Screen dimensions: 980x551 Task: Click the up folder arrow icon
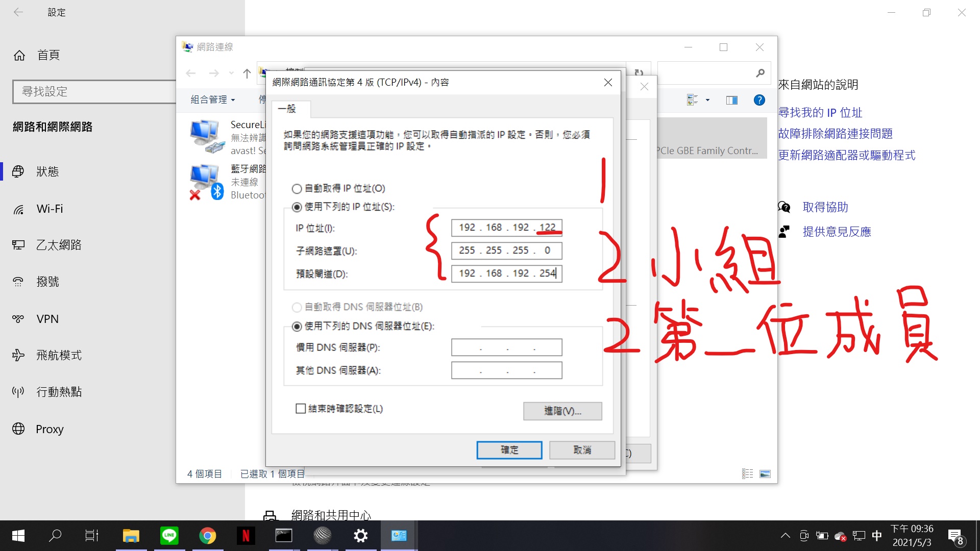point(247,73)
